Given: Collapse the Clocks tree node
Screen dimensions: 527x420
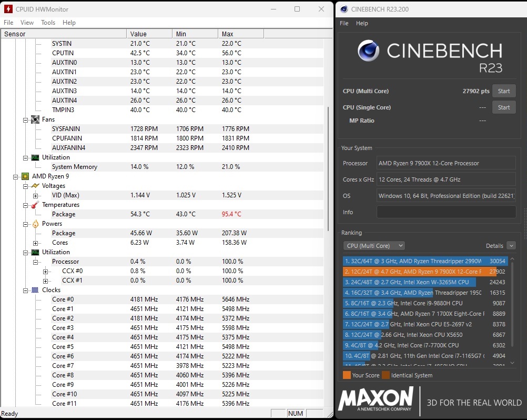Looking at the screenshot, I should (x=26, y=290).
